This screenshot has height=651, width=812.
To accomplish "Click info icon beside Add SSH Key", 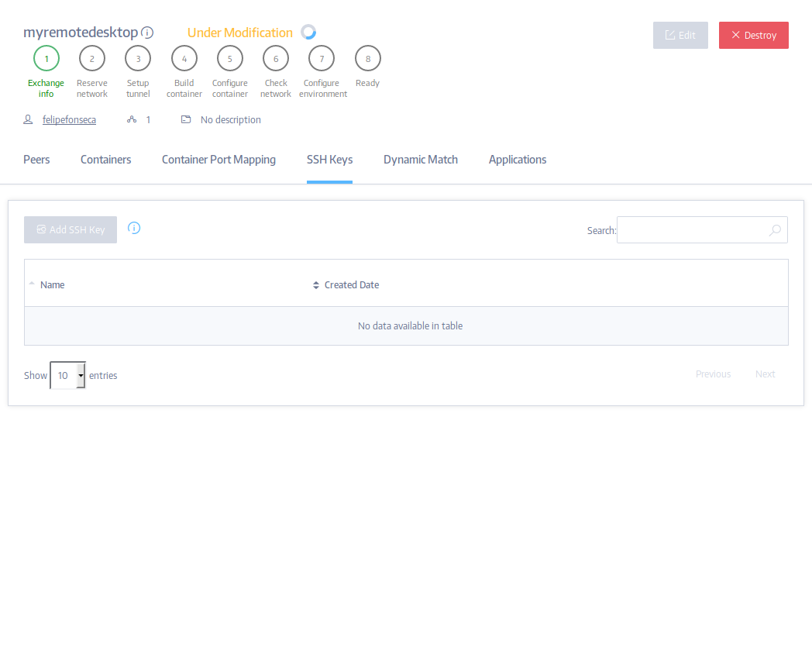I will [x=134, y=228].
